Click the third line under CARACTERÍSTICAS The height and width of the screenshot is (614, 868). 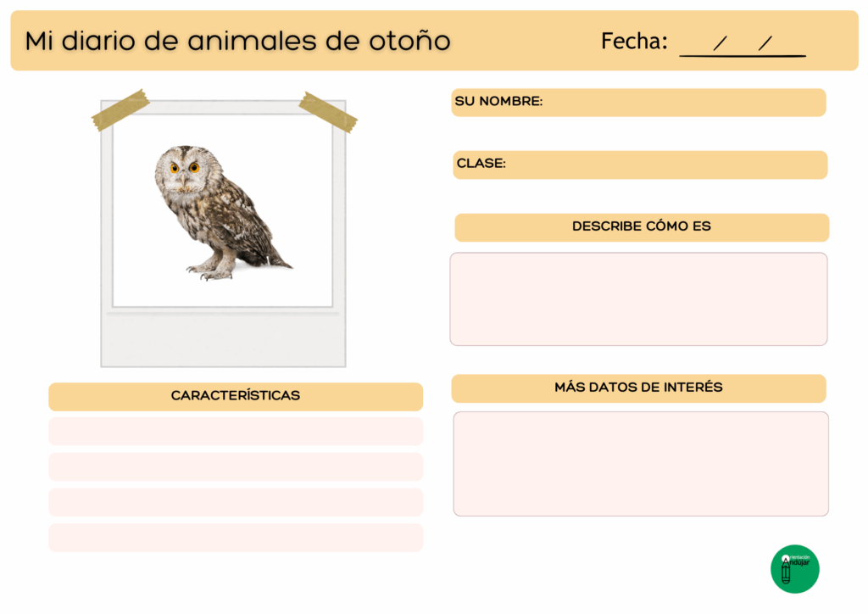(236, 502)
